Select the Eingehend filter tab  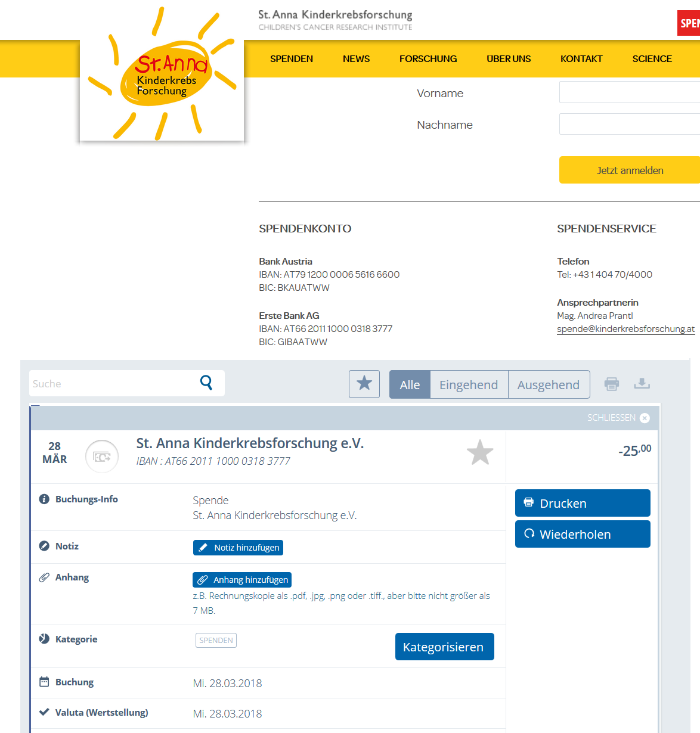(469, 384)
